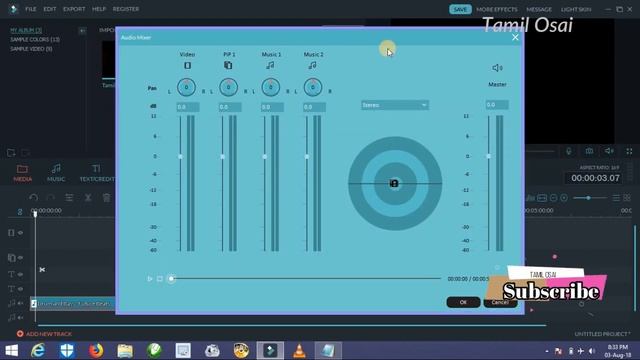
Task: Click the SAVE button
Action: (x=460, y=9)
